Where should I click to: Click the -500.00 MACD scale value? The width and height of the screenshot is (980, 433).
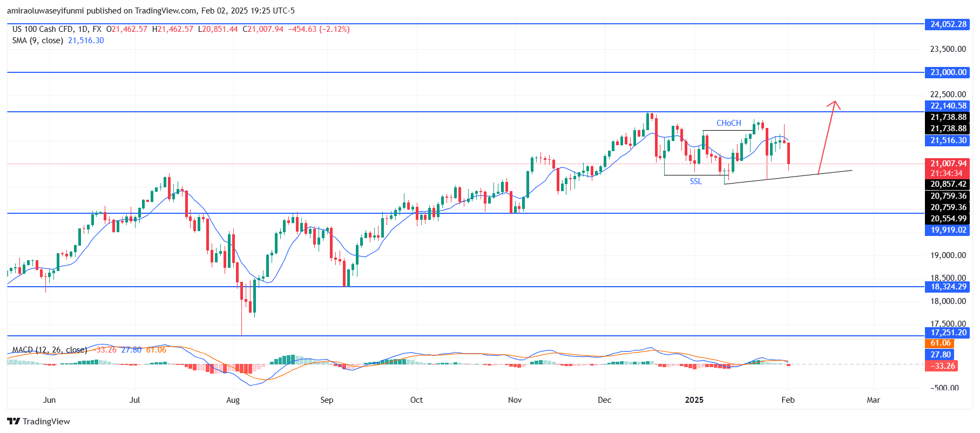(945, 388)
